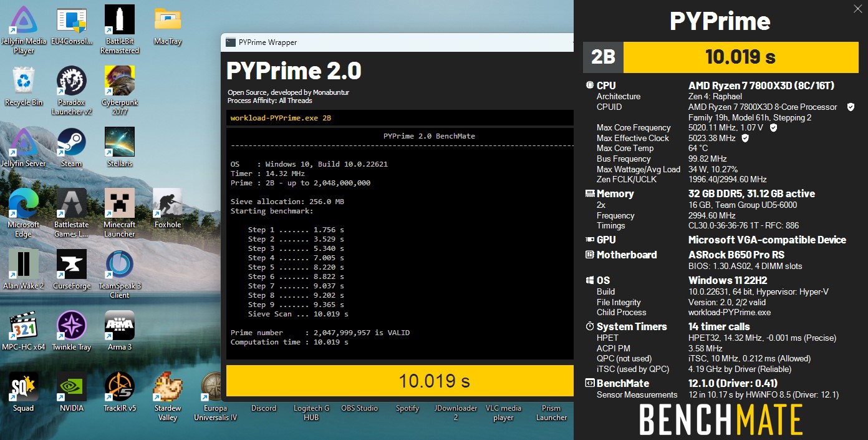Viewport: 868px width, 440px height.
Task: Open CurseForge desktop icon
Action: (x=71, y=270)
